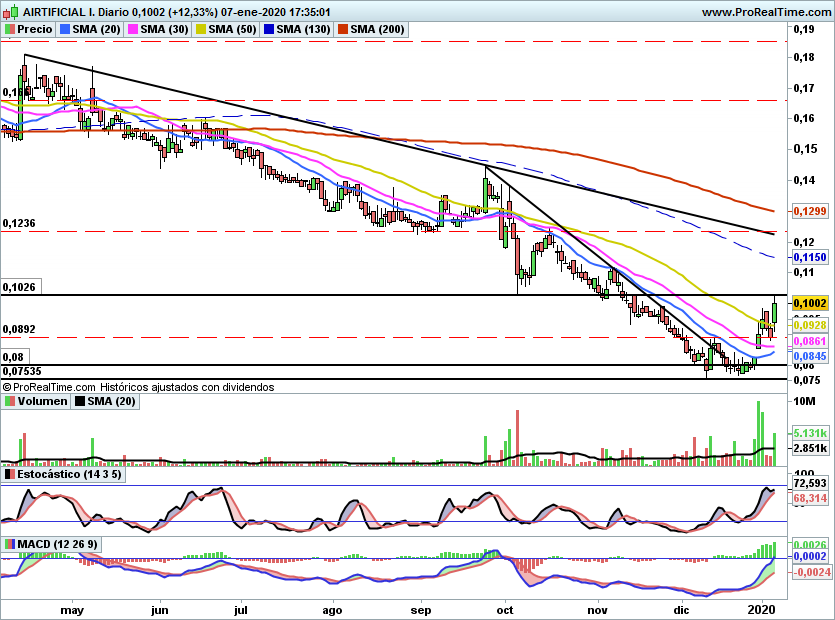
Task: Click the blue 0,1150 price axis label
Action: pyautogui.click(x=808, y=257)
